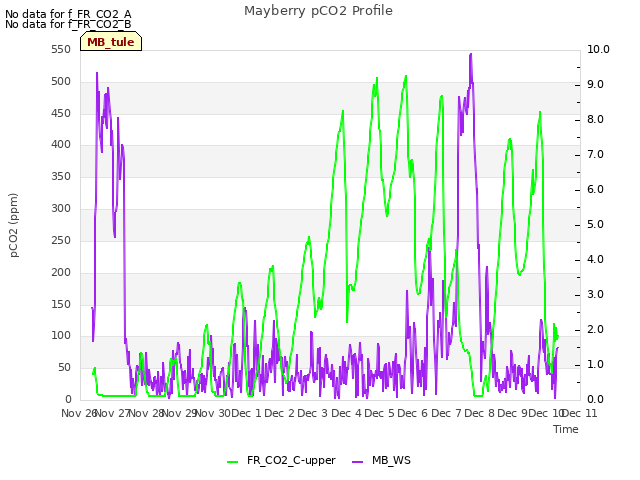640x480 pixels.
Task: Click the 500 left axis tick label
Action: pyautogui.click(x=61, y=81)
